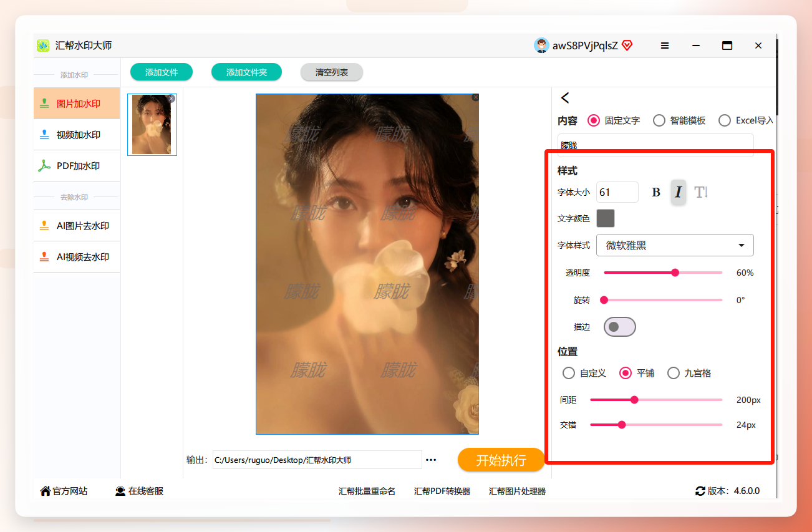Viewport: 812px width, 532px height.
Task: Choose 自定义 position option
Action: click(x=569, y=373)
